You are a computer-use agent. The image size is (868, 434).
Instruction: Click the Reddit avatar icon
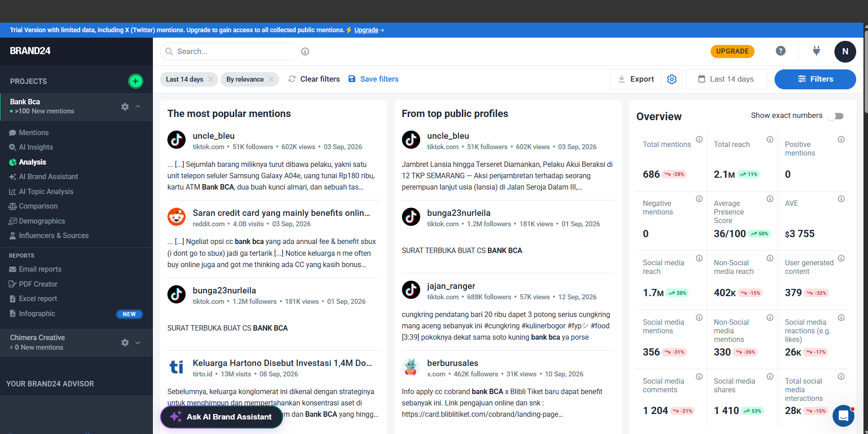pyautogui.click(x=177, y=217)
